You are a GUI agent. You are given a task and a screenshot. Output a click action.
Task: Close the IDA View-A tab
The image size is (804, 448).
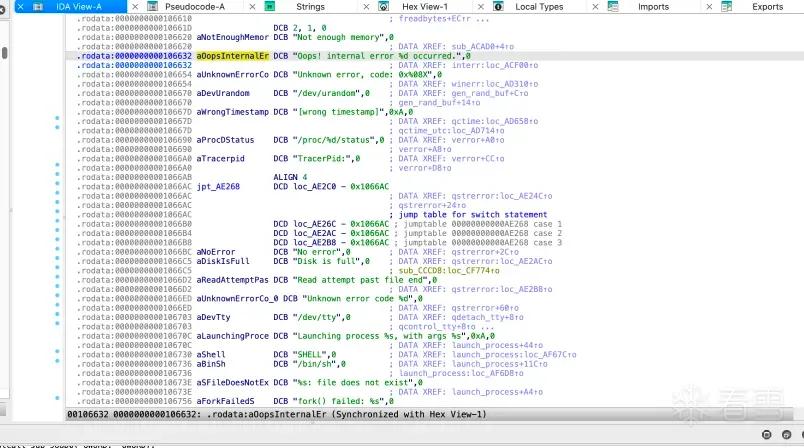coord(21,7)
